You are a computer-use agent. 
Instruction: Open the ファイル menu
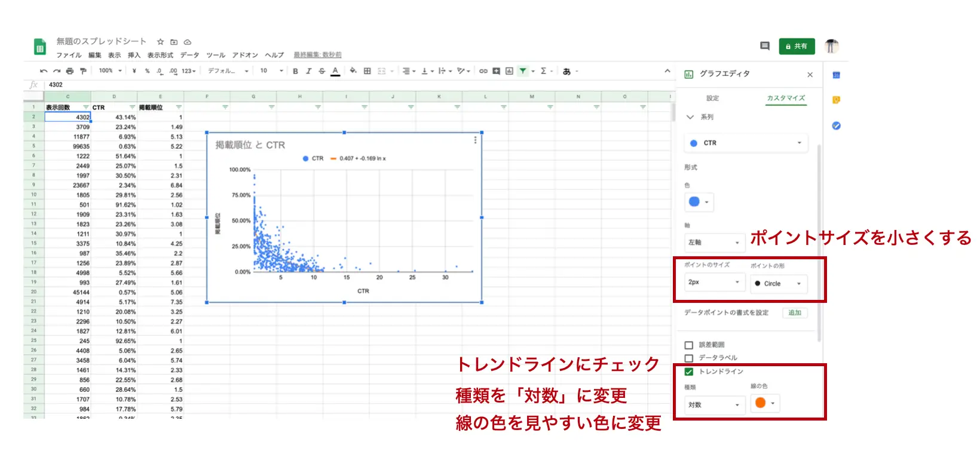coord(69,55)
